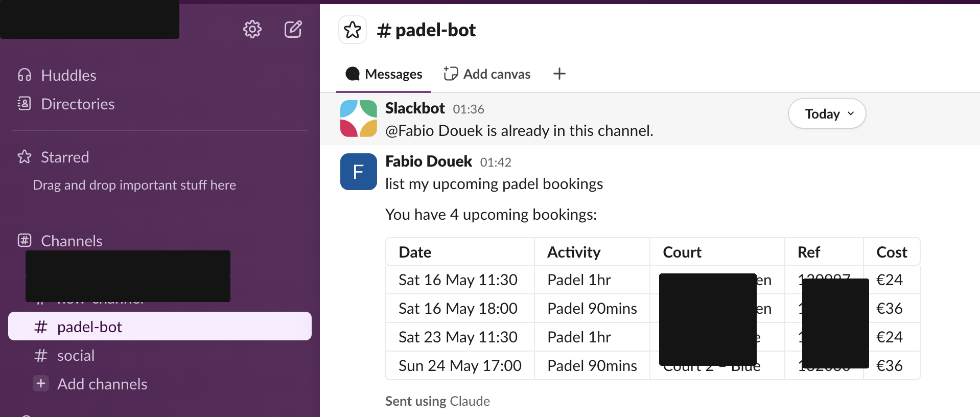
Task: Click the Claude link in Sent using
Action: (x=470, y=401)
